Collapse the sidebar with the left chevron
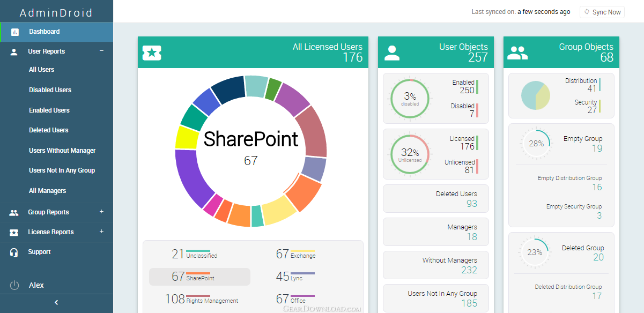 (x=56, y=303)
